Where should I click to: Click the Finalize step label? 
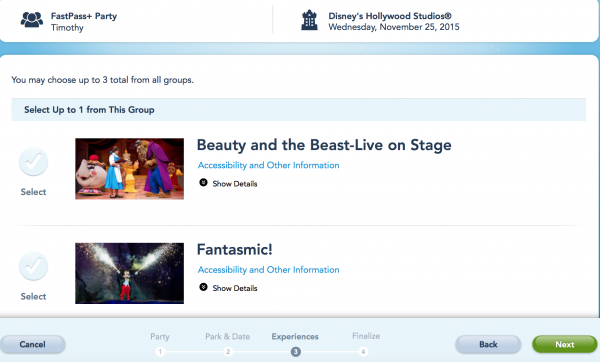click(x=366, y=336)
